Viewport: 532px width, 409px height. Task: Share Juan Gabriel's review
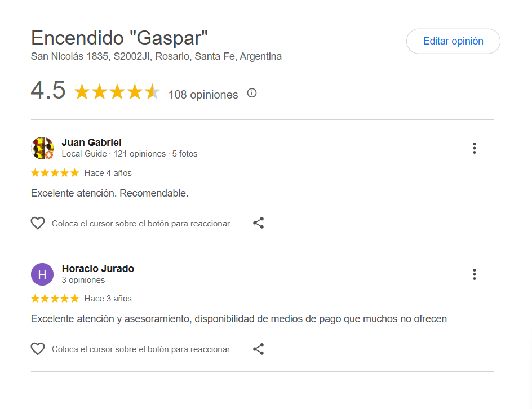[x=258, y=223]
